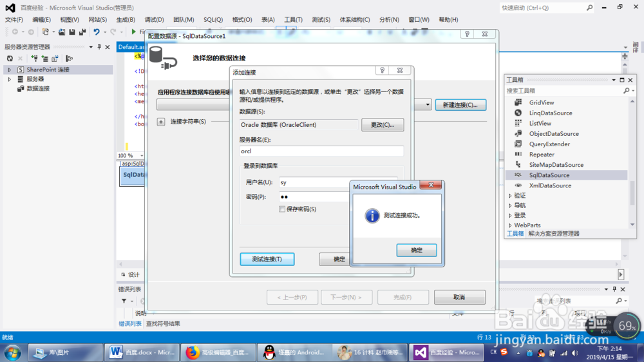The width and height of the screenshot is (644, 362).
Task: Open QQ penguin window in taskbar
Action: 294,352
